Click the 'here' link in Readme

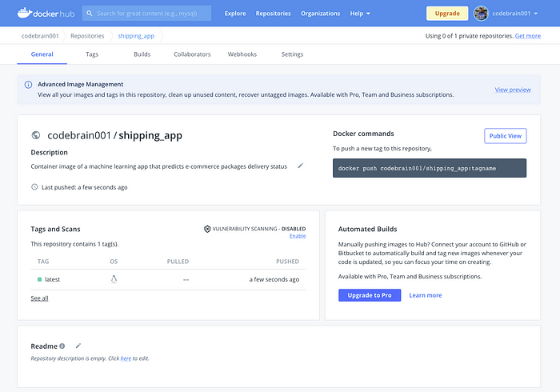pyautogui.click(x=126, y=358)
